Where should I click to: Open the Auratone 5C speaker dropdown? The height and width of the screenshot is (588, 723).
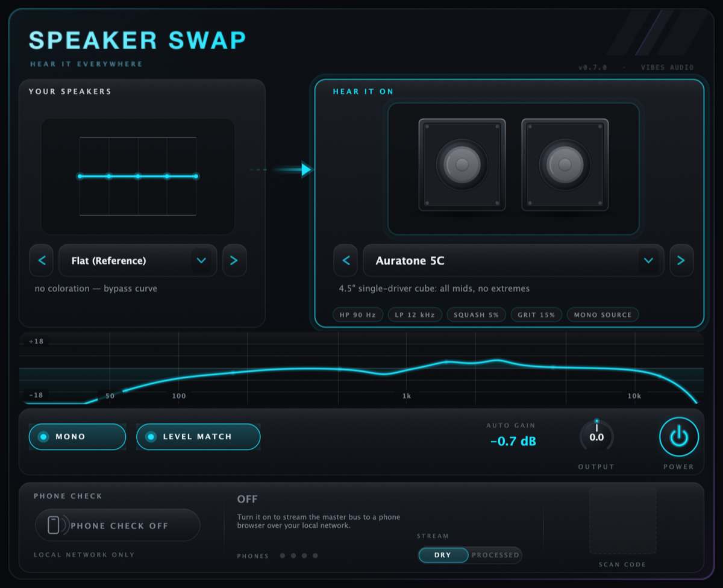pyautogui.click(x=513, y=260)
